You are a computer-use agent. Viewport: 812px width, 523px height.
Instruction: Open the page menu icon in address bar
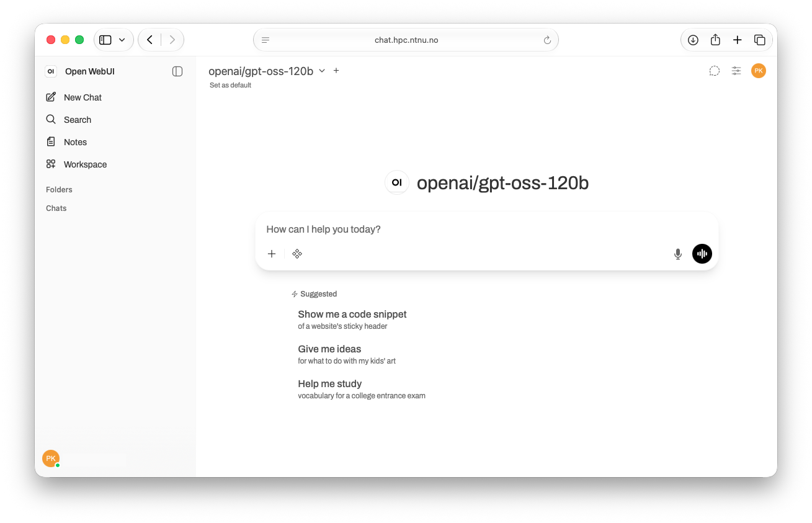click(x=265, y=40)
